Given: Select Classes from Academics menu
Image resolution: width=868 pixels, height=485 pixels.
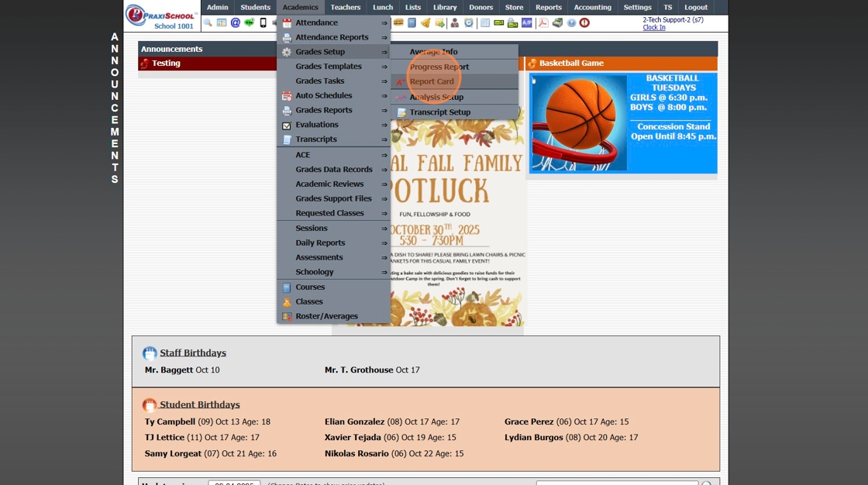Looking at the screenshot, I should click(x=334, y=301).
